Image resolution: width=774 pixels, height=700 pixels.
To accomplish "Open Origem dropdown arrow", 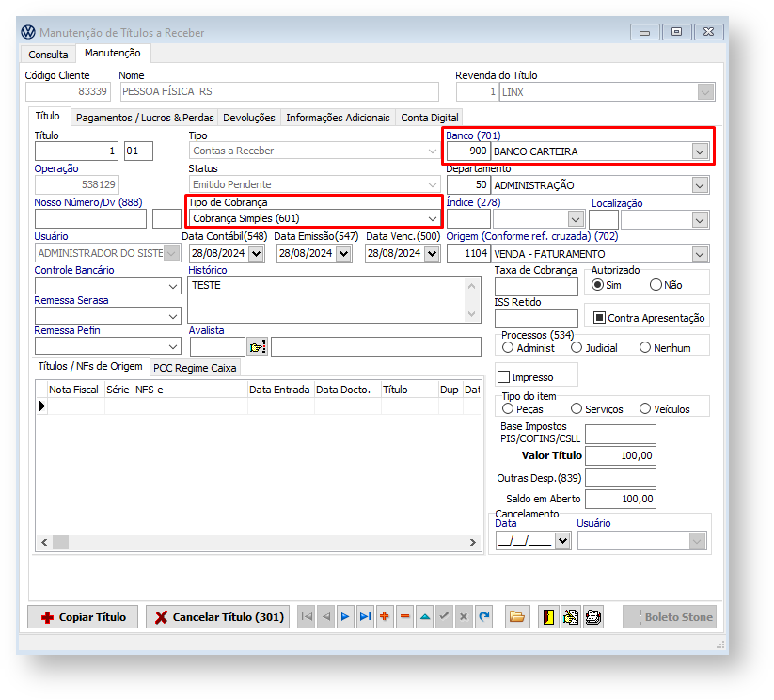I will 700,254.
